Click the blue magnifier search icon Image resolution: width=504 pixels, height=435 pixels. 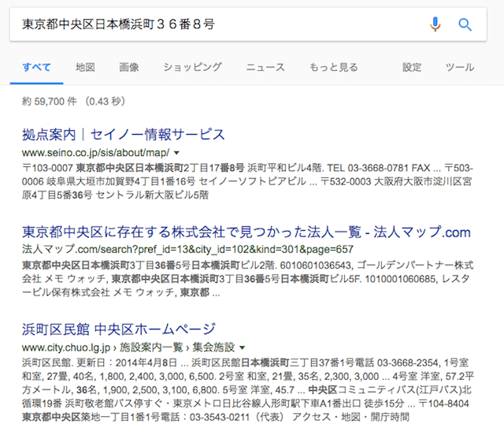pyautogui.click(x=465, y=24)
